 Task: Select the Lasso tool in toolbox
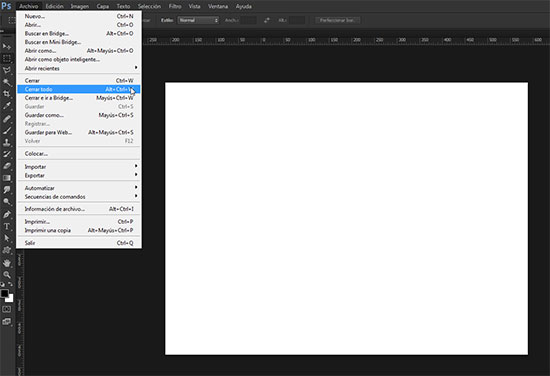click(7, 70)
